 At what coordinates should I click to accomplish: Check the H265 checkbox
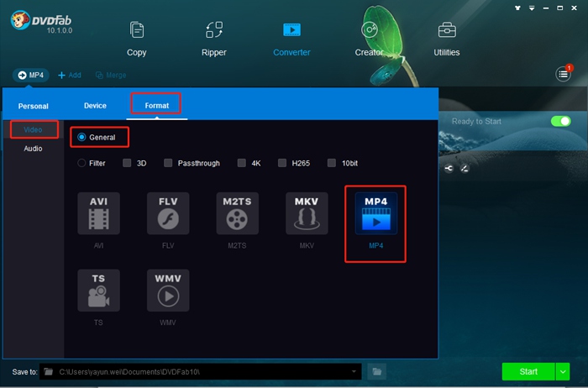[x=282, y=163]
